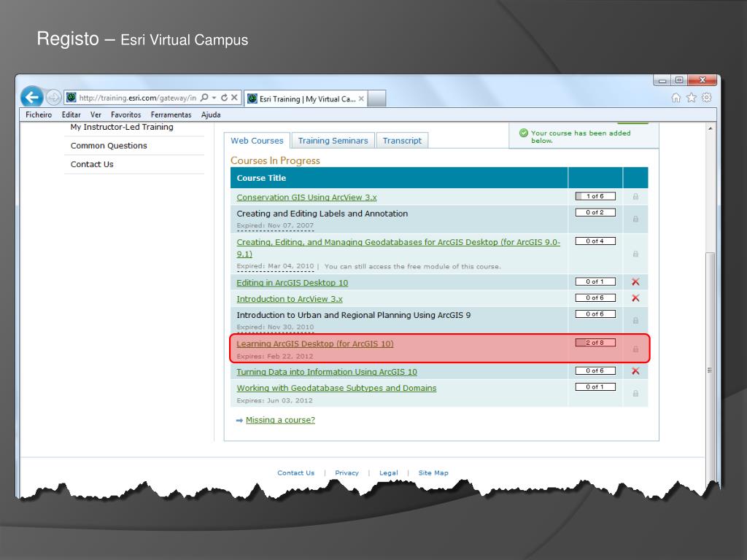Open browser tools gear icon
Screen dimensions: 747x560
pyautogui.click(x=706, y=98)
